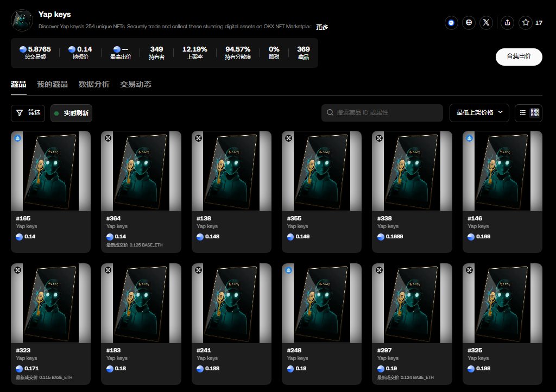The image size is (556, 392).
Task: Click the favorites count 17
Action: 539,23
